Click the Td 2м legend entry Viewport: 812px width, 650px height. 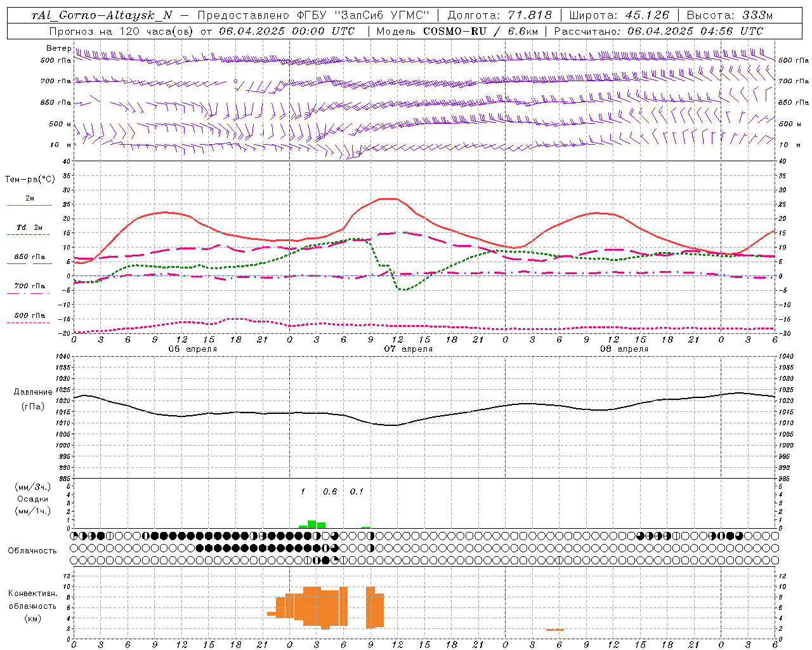click(x=29, y=227)
